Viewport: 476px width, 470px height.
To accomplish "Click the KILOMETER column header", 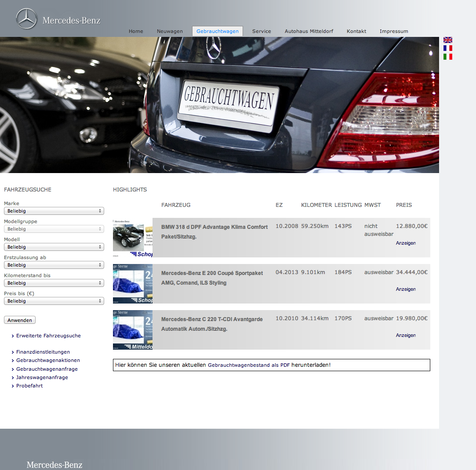I will pyautogui.click(x=316, y=205).
